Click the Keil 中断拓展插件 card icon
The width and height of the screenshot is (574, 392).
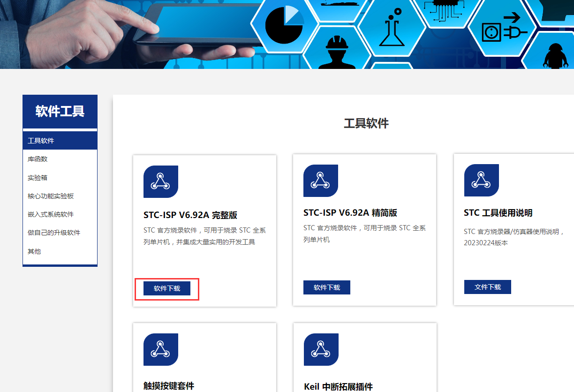[321, 349]
